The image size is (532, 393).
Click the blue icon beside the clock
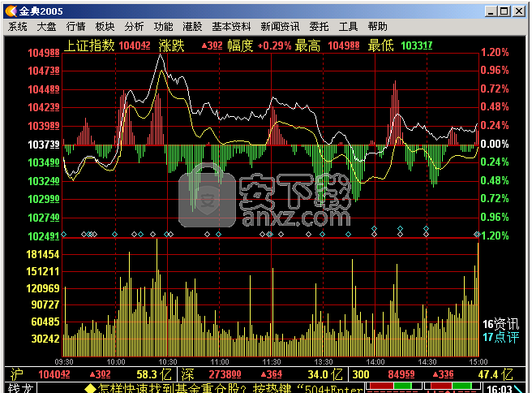click(519, 389)
